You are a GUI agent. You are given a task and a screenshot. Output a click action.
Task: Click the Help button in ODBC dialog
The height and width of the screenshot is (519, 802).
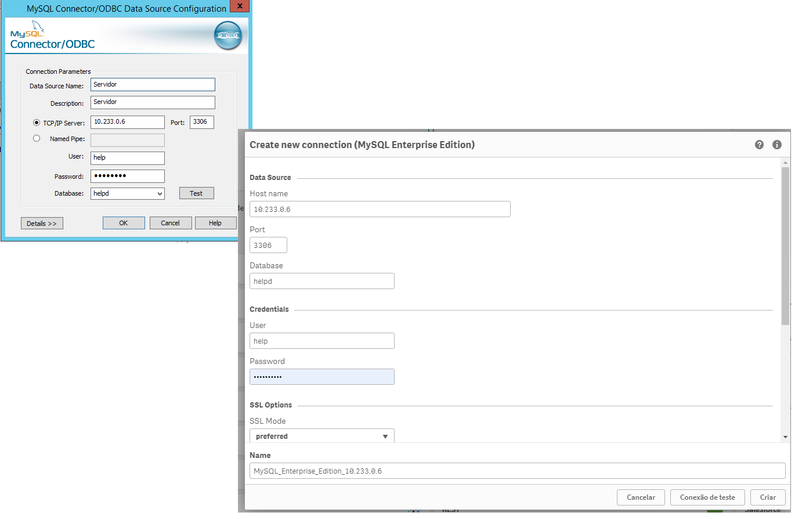(215, 223)
